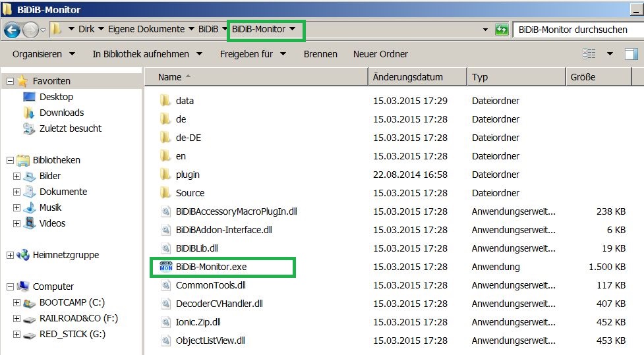The height and width of the screenshot is (355, 644).
Task: Click the plugin folder icon
Action: point(165,175)
